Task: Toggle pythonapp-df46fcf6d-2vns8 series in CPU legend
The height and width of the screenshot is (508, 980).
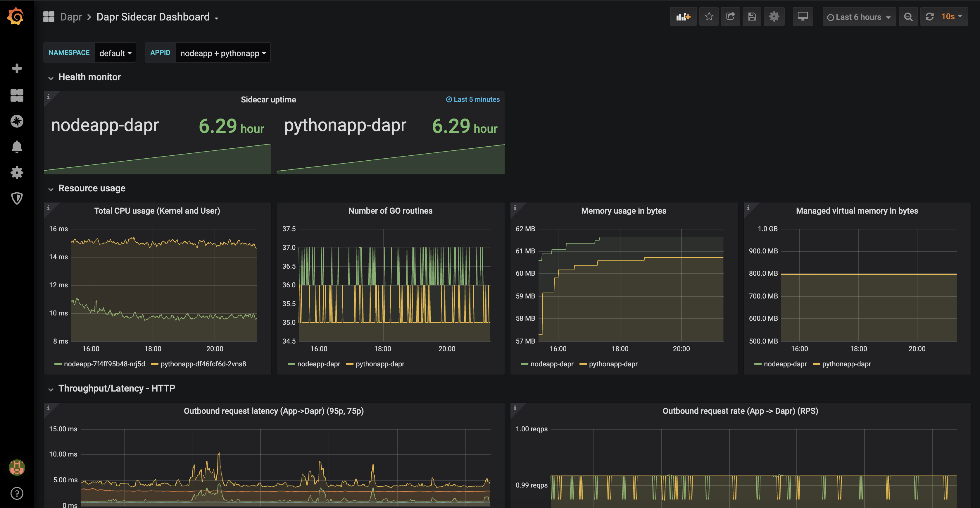Action: 203,364
